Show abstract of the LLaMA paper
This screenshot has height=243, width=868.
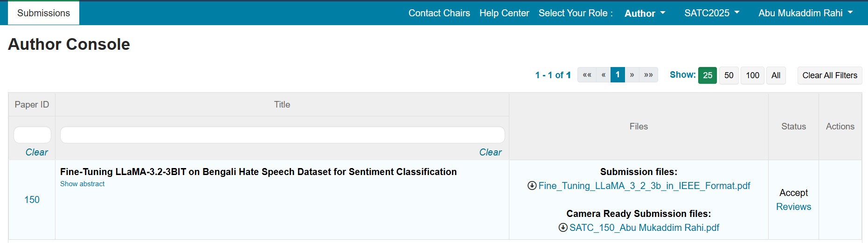[82, 184]
